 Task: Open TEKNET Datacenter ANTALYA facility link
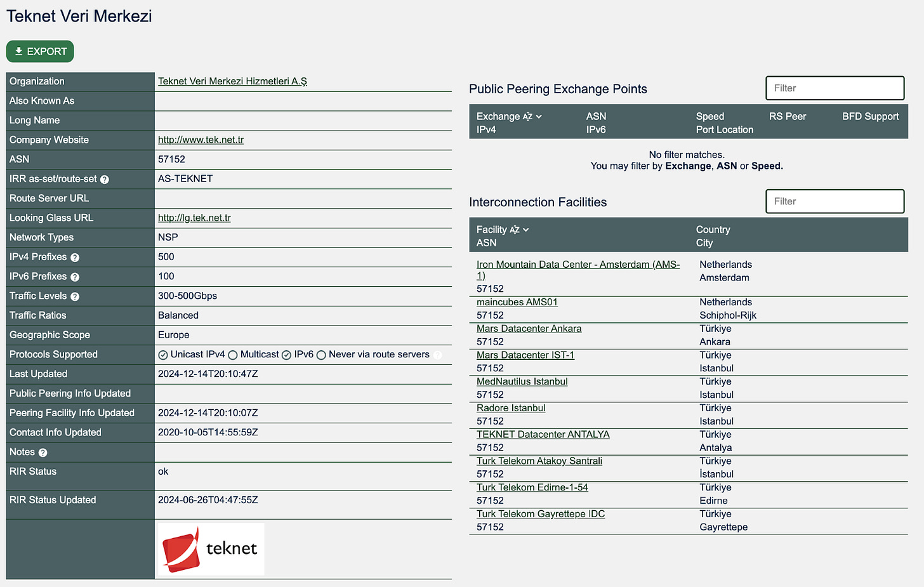(x=543, y=435)
